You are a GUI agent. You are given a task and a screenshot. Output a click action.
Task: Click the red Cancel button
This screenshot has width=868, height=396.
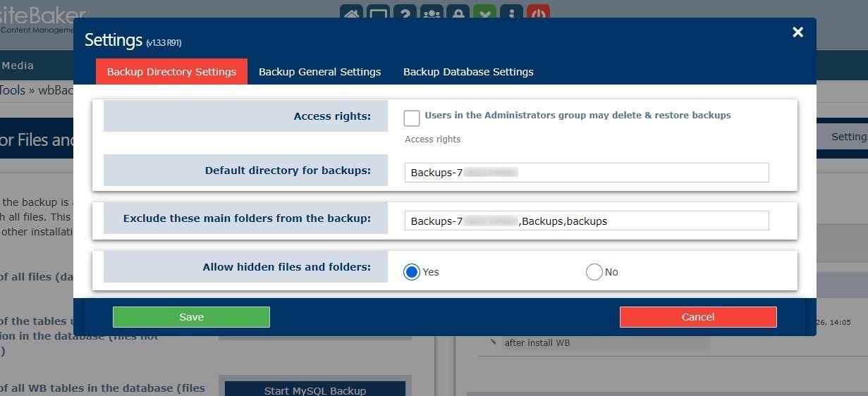(x=698, y=317)
